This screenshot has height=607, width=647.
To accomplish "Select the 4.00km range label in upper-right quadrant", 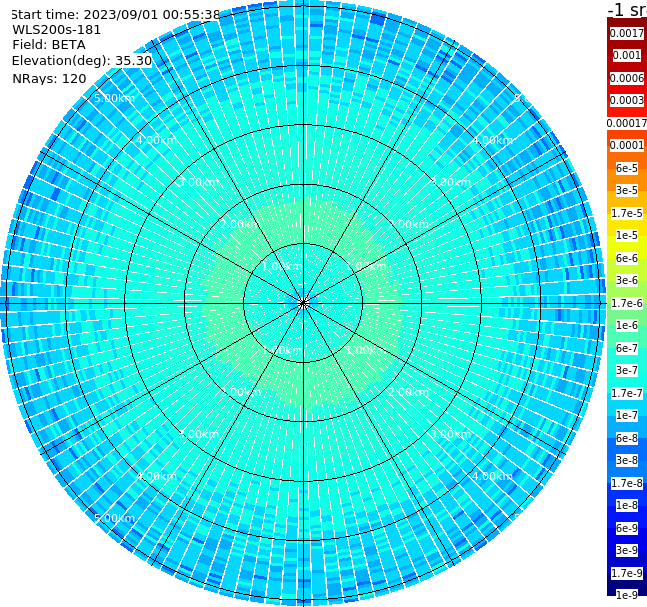I will 493,140.
